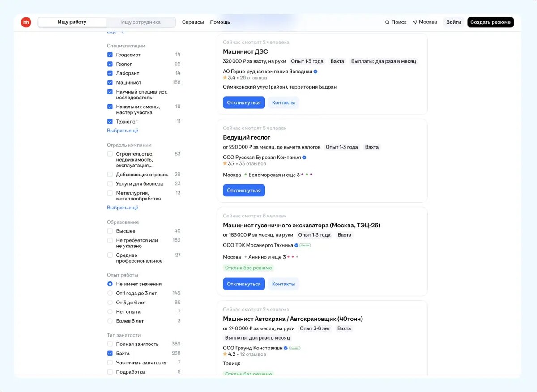This screenshot has width=537, height=392.
Task: Click the Войти button
Action: (454, 22)
